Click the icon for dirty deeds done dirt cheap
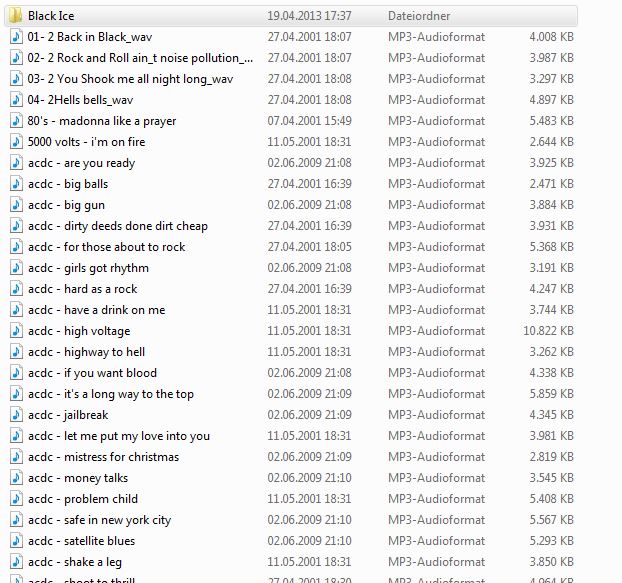 16,226
